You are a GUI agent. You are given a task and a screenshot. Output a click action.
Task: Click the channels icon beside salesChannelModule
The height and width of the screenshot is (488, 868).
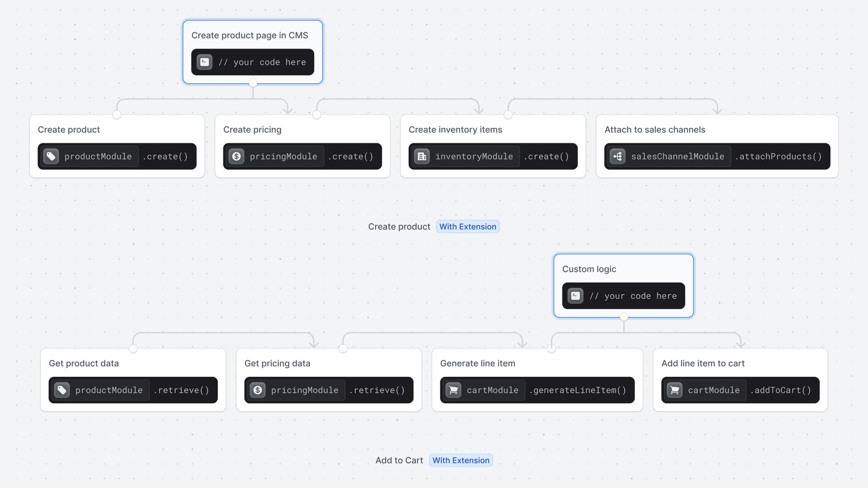tap(618, 156)
